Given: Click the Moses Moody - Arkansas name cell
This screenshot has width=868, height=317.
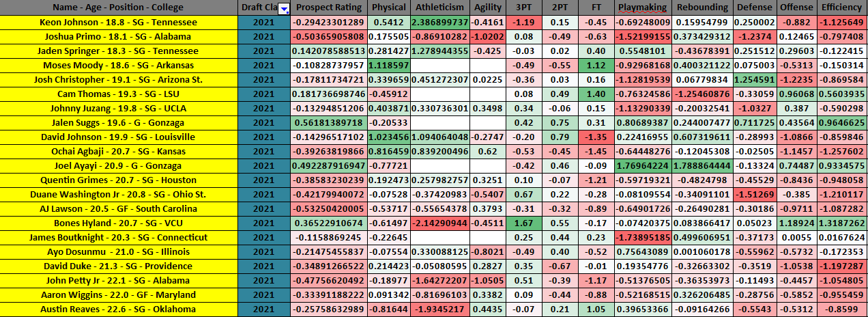Looking at the screenshot, I should [x=120, y=66].
